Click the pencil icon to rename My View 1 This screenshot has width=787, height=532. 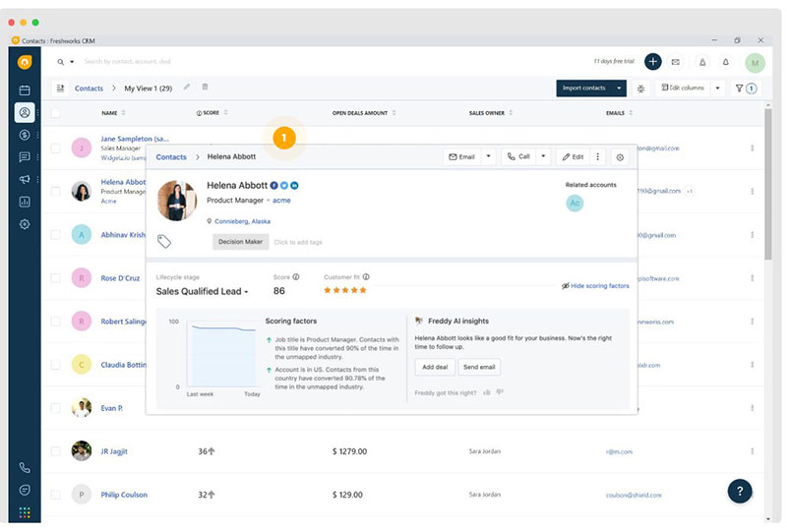(x=187, y=87)
